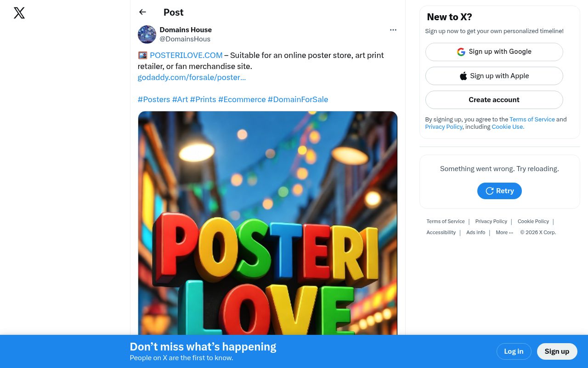Viewport: 588px width, 368px height.
Task: Open the Cookie Policy footer link
Action: [x=533, y=221]
